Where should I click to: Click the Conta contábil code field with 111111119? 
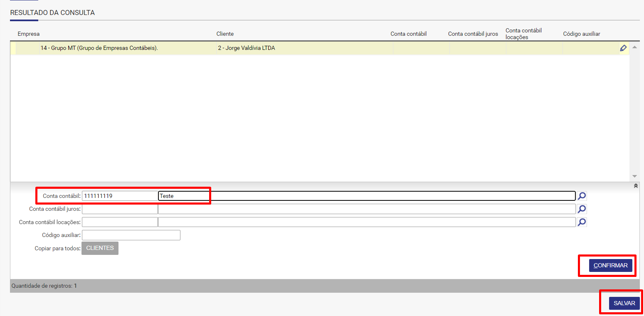point(120,196)
